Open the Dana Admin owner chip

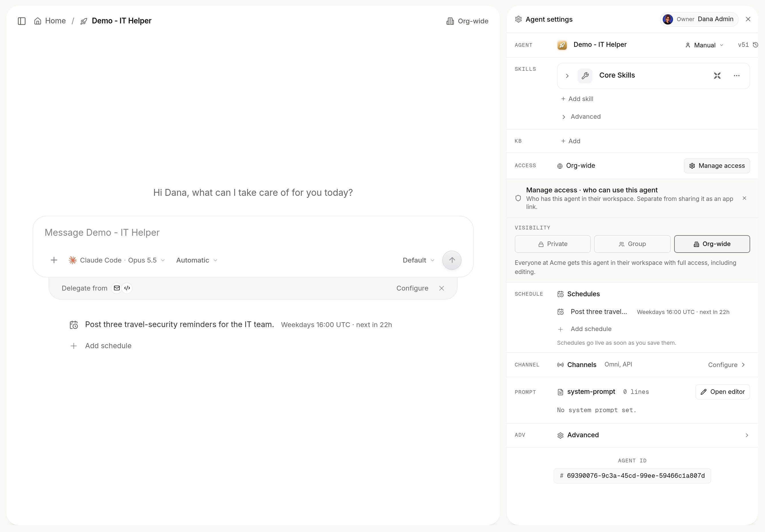tap(699, 19)
